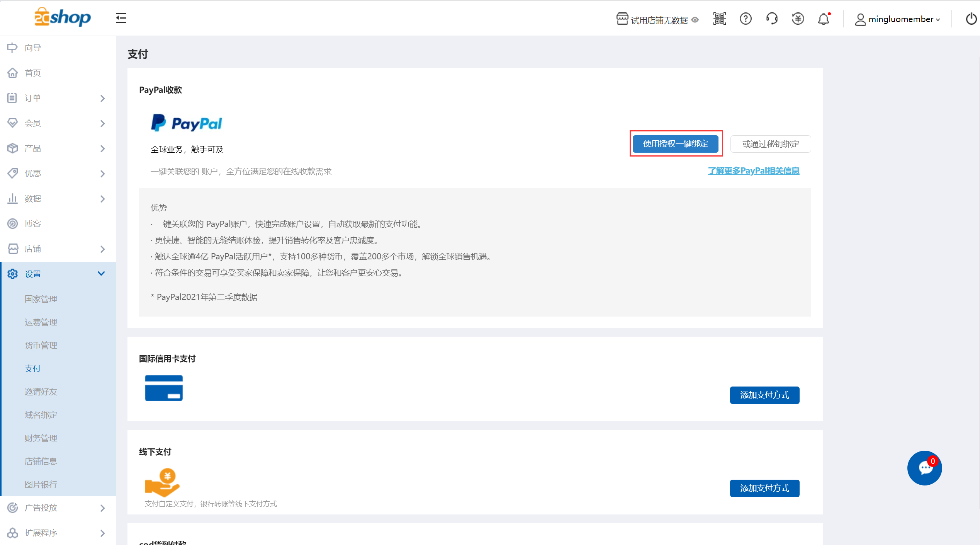Expand the 扩展程序 menu chevron

point(102,533)
